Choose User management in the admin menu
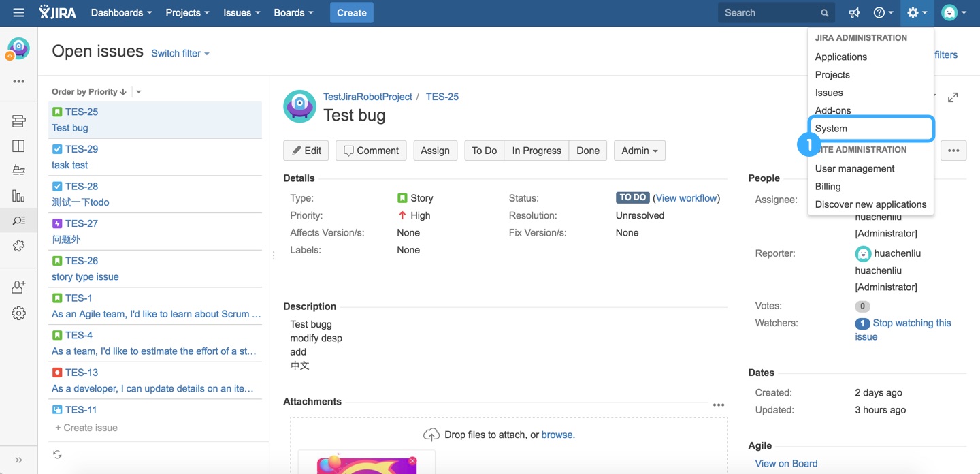Image resolution: width=980 pixels, height=474 pixels. pyautogui.click(x=855, y=168)
